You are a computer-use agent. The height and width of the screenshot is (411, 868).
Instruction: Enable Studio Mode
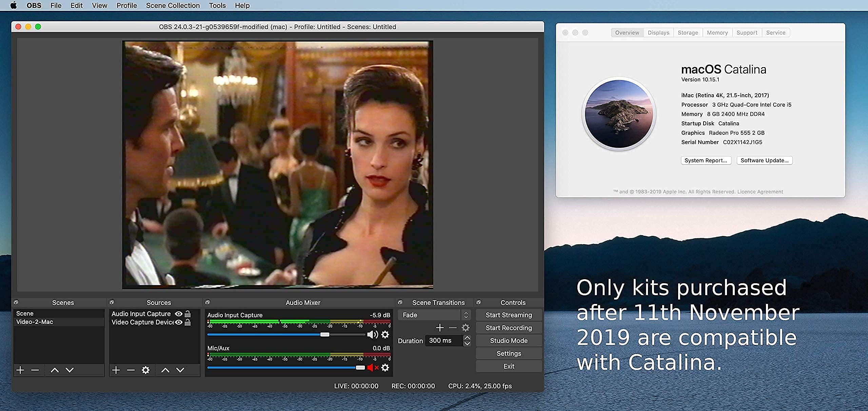[x=509, y=341]
